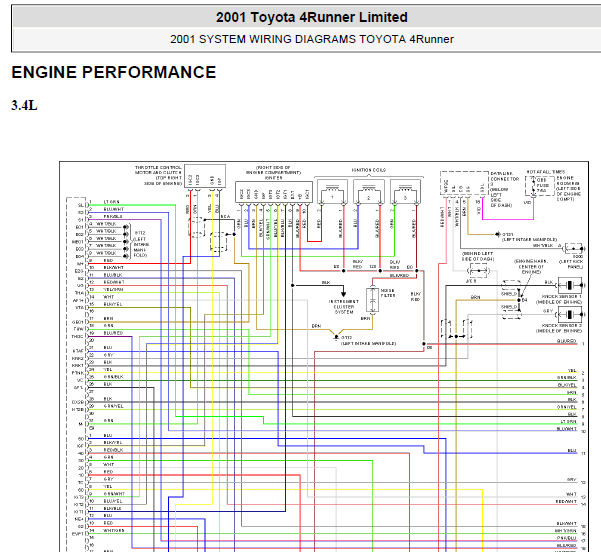
Task: Click 'GRN/BLK' wire label at VC pin 25
Action: (x=113, y=377)
